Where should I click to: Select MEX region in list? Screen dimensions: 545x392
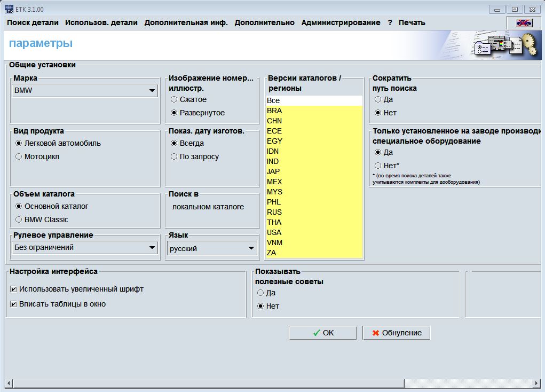[x=314, y=182]
